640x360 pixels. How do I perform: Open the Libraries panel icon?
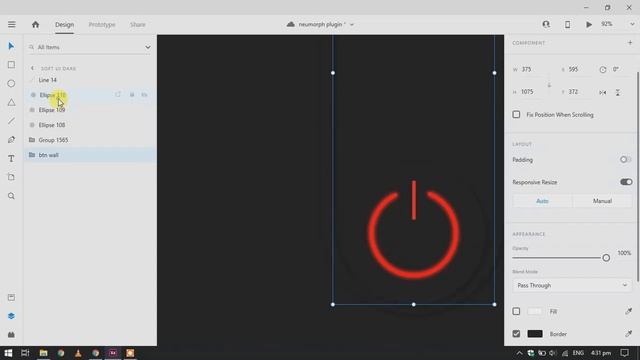click(x=11, y=297)
